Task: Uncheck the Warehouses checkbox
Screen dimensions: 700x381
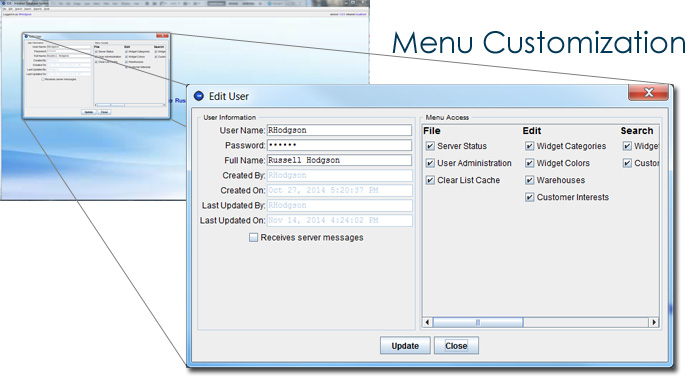Action: [529, 180]
